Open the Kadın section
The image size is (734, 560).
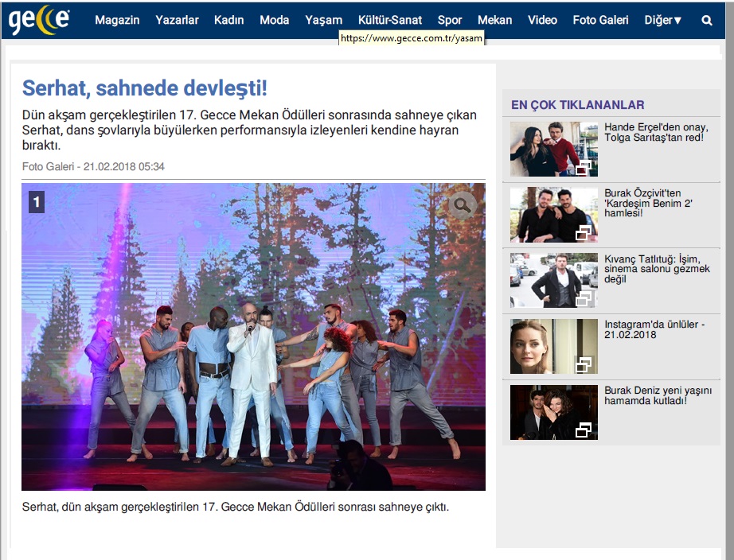(229, 20)
